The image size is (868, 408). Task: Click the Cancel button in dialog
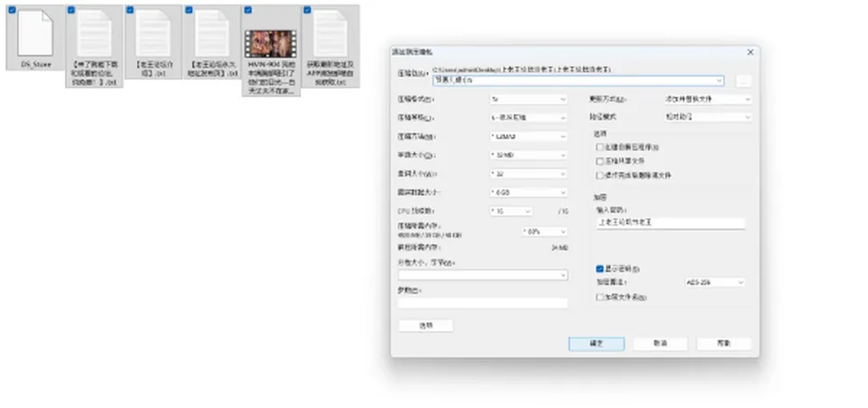tap(660, 343)
